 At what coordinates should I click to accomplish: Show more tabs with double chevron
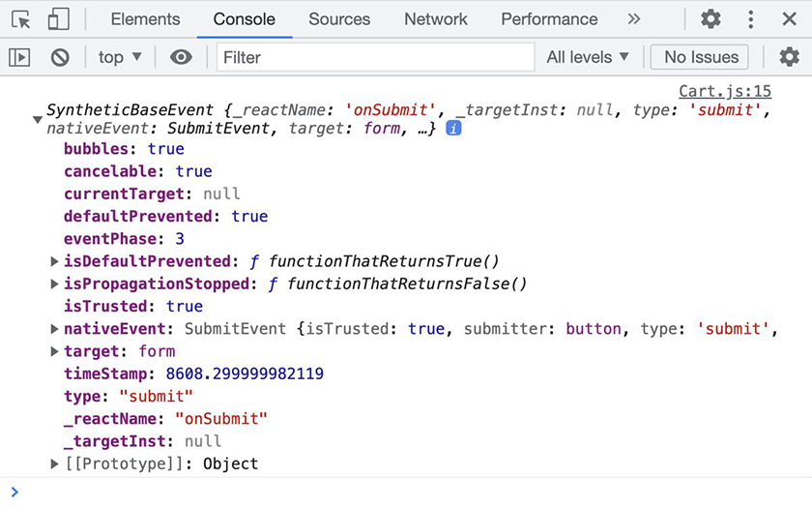634,19
